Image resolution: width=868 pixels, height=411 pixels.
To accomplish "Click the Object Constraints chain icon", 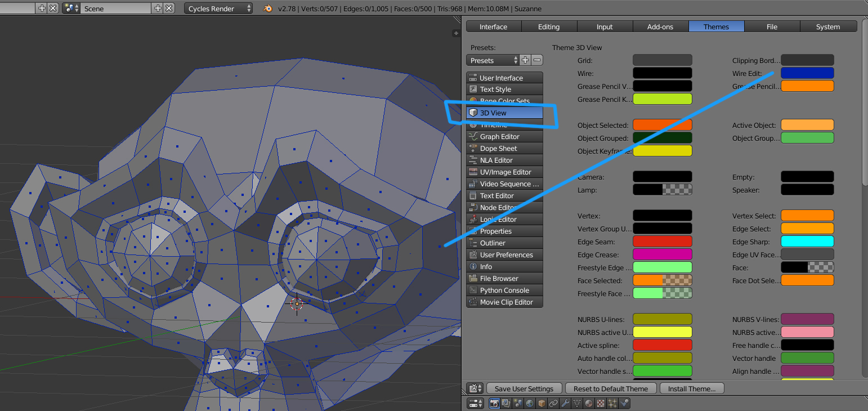I will tap(553, 403).
